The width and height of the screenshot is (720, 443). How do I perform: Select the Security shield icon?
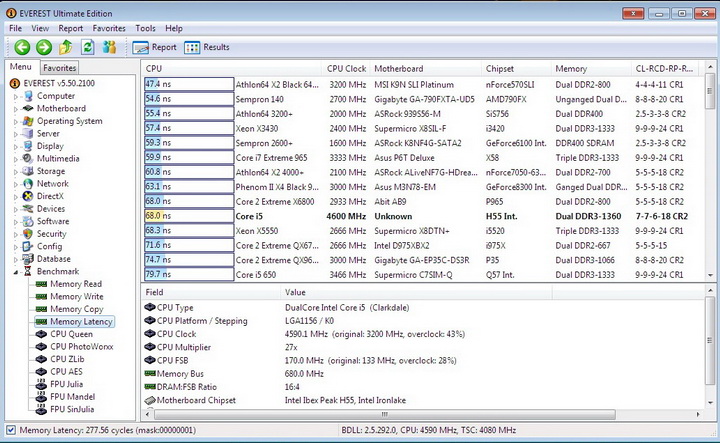point(28,234)
